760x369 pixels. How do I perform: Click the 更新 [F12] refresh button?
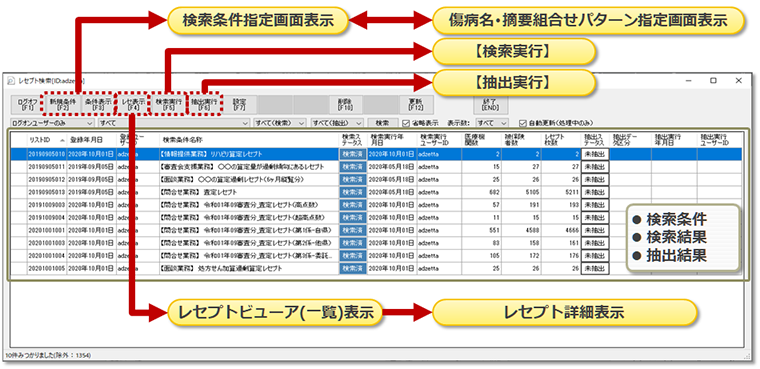tap(416, 104)
